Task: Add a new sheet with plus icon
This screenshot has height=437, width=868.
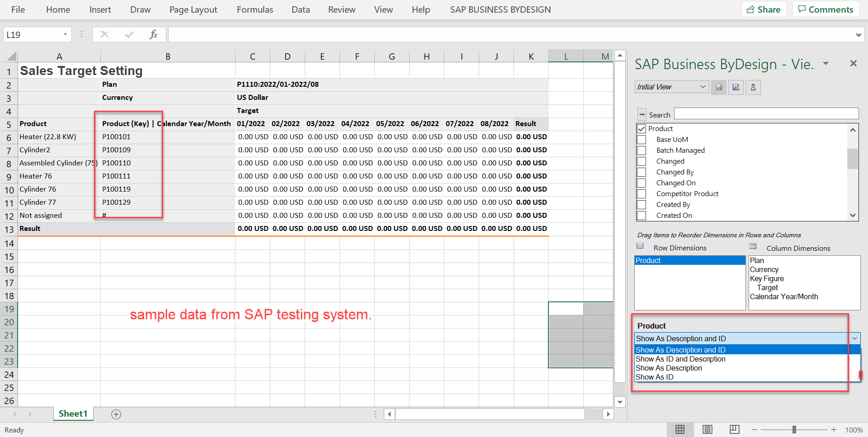Action: (x=116, y=414)
